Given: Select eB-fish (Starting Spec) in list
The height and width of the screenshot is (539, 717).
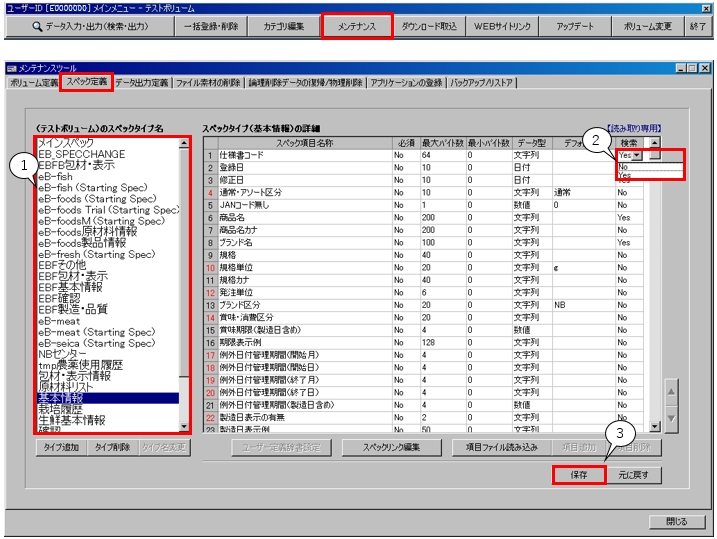Looking at the screenshot, I should tap(108, 187).
